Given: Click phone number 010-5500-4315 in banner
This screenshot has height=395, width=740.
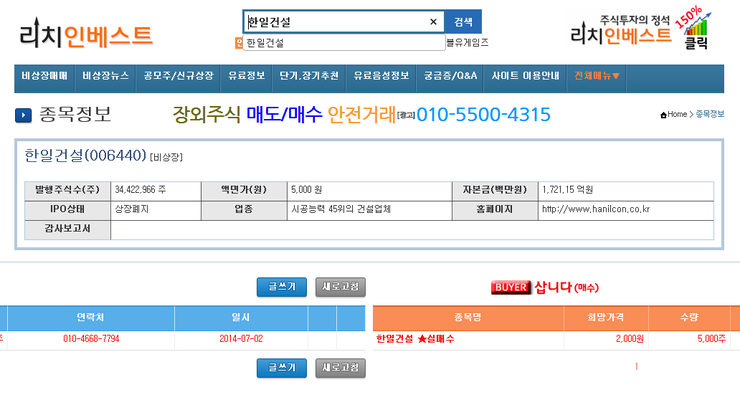Looking at the screenshot, I should tap(483, 114).
